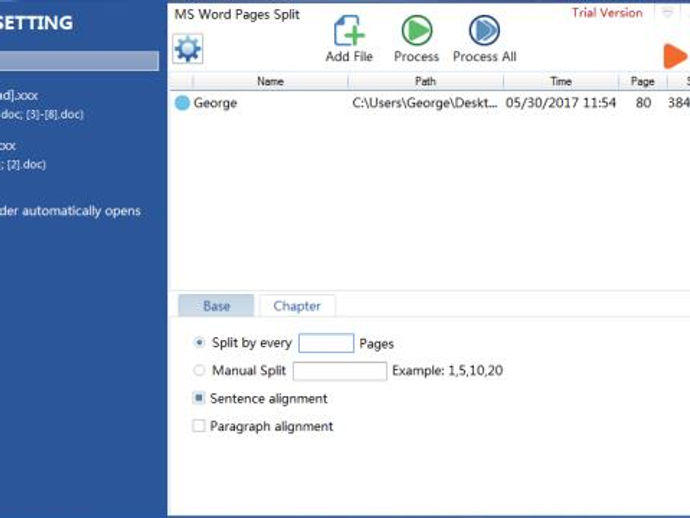Click the Add File icon
The width and height of the screenshot is (690, 518).
tap(349, 31)
